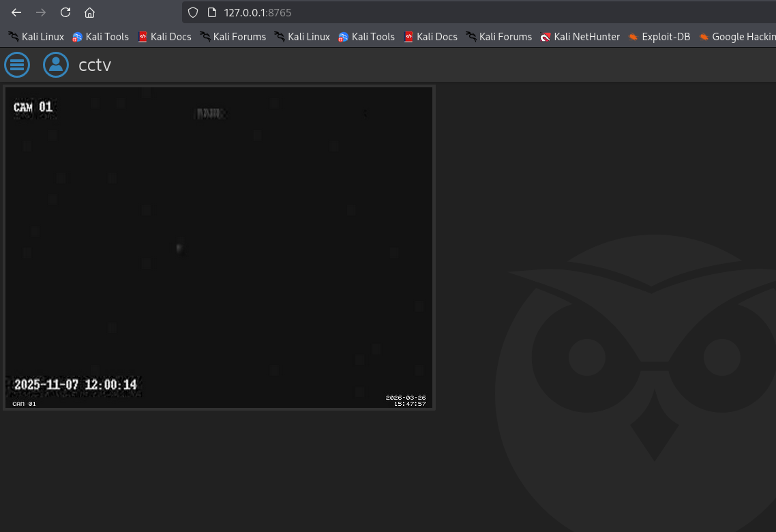Open the leftmost Kali Tools bookmark

(100, 37)
